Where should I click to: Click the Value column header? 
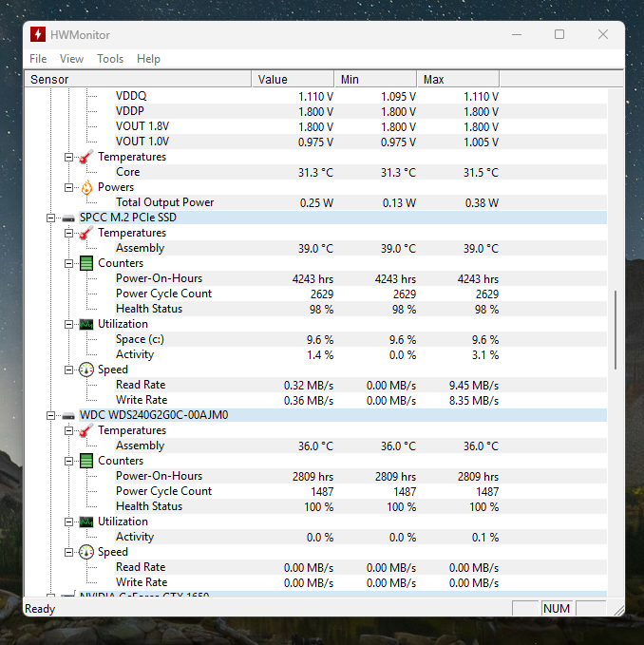(293, 79)
